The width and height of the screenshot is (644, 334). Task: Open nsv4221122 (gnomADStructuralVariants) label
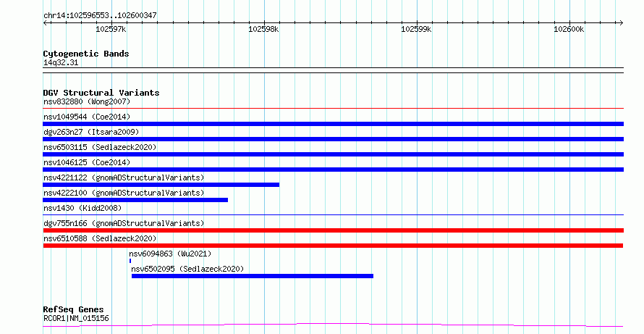pos(124,178)
